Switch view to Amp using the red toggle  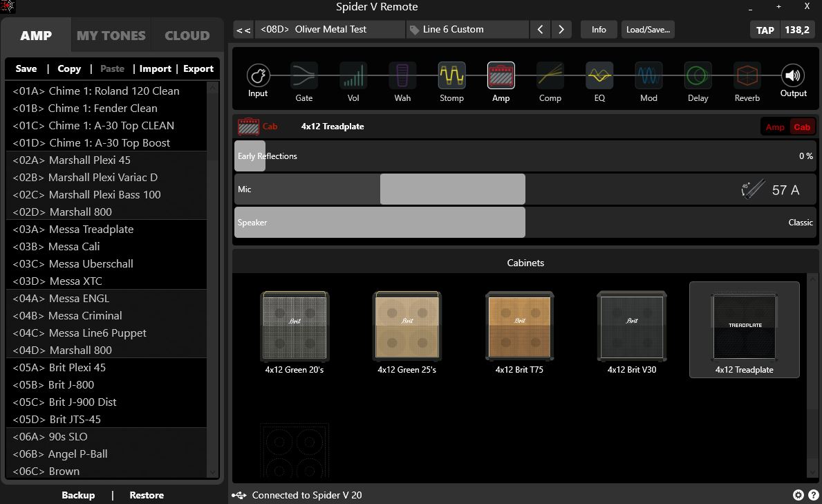pyautogui.click(x=775, y=127)
